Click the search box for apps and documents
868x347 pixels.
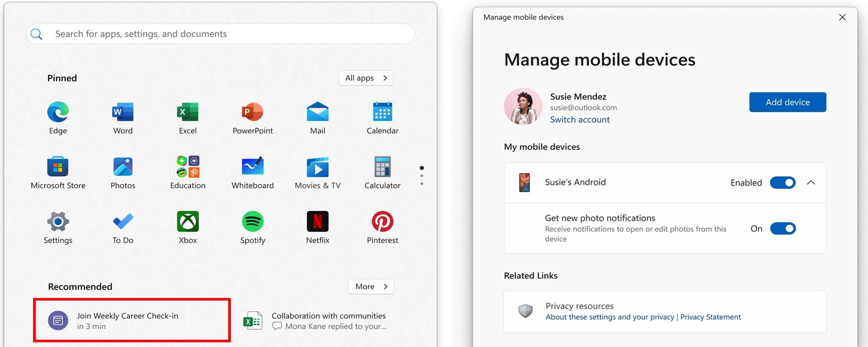[220, 34]
